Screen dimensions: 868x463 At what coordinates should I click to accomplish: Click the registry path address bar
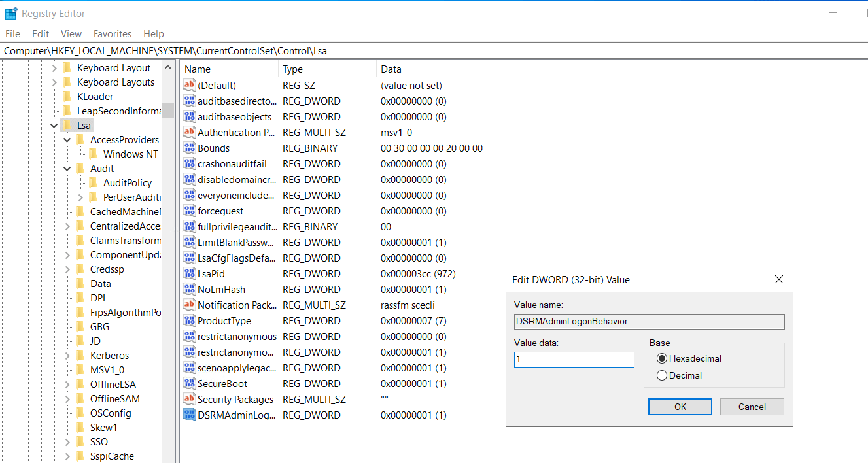point(434,50)
